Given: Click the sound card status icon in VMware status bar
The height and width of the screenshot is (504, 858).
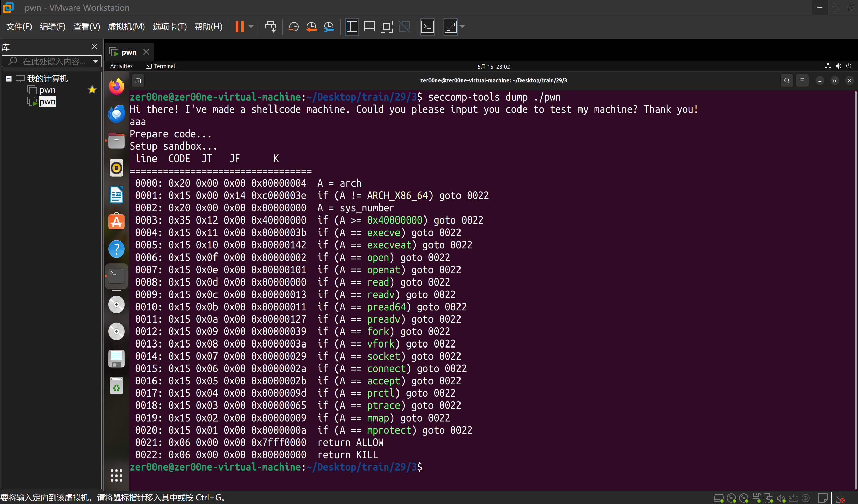Looking at the screenshot, I should (x=781, y=498).
